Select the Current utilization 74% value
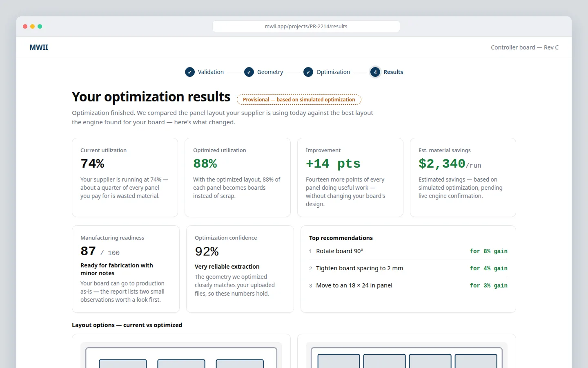The image size is (588, 368). click(93, 164)
